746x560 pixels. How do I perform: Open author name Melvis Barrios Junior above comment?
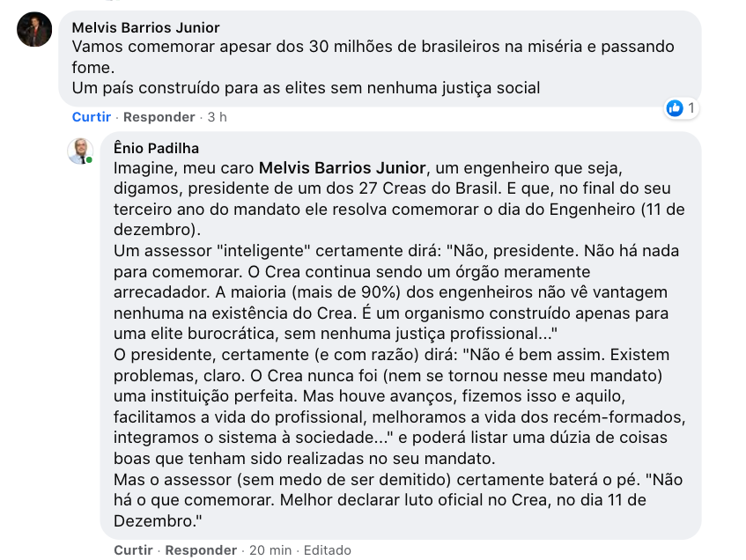[x=145, y=28]
